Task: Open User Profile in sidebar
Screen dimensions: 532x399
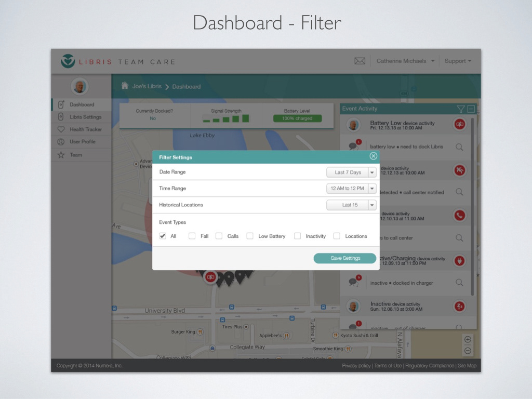Action: click(x=82, y=142)
